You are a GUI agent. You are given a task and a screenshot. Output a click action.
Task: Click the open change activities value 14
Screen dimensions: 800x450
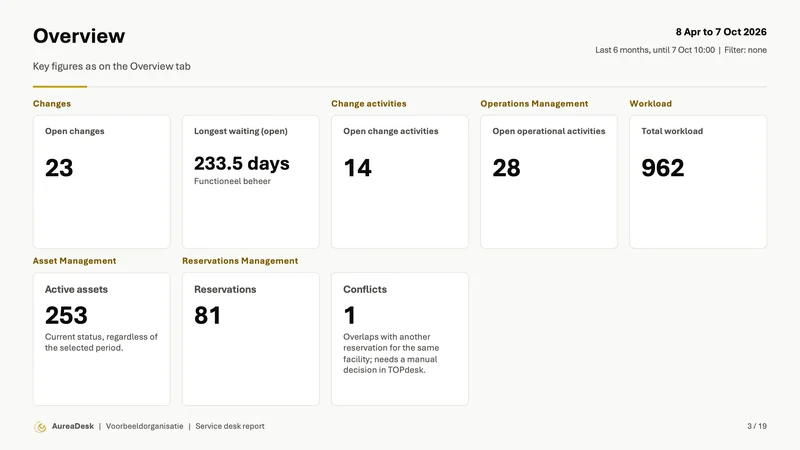click(x=358, y=168)
